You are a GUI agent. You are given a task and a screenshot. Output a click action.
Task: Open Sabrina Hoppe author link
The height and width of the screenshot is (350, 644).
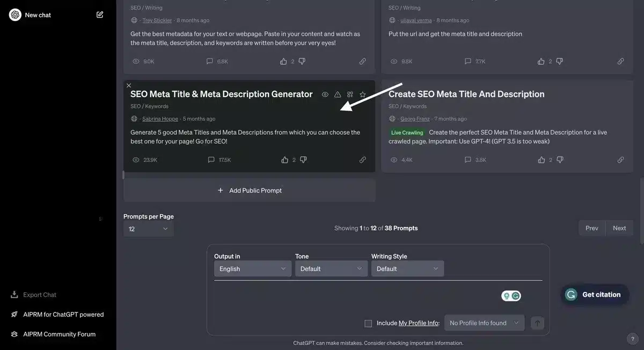(x=160, y=119)
